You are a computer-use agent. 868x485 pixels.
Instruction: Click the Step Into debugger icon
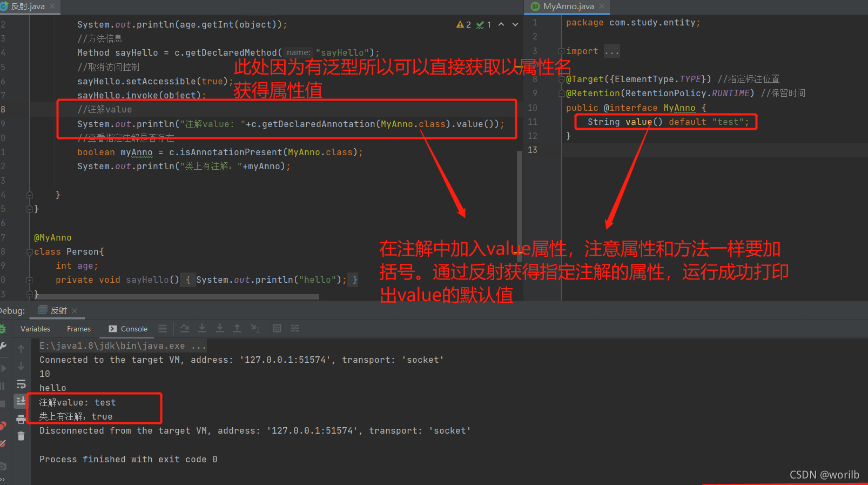click(202, 328)
